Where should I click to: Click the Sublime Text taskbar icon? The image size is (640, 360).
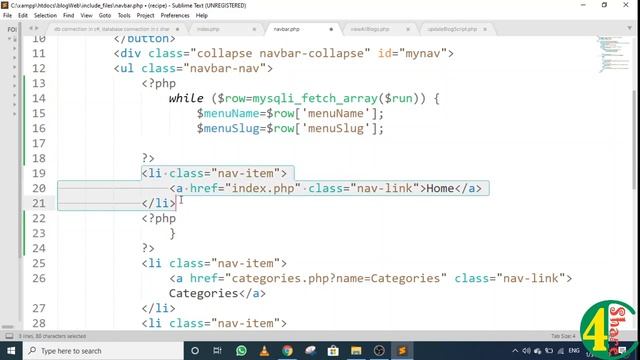coord(402,351)
